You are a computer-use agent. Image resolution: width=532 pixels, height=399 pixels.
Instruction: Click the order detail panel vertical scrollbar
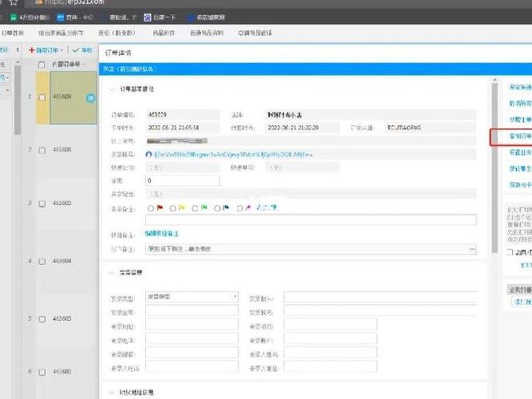coord(495,168)
